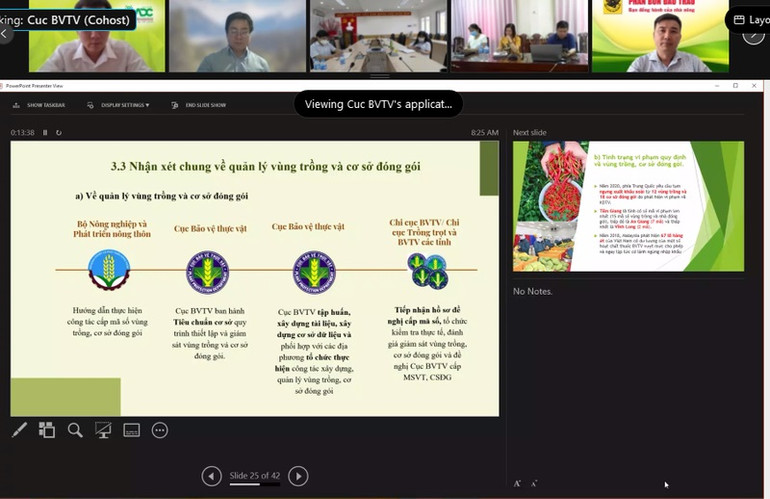Image resolution: width=770 pixels, height=499 pixels.
Task: Advance to the next slide
Action: point(298,476)
